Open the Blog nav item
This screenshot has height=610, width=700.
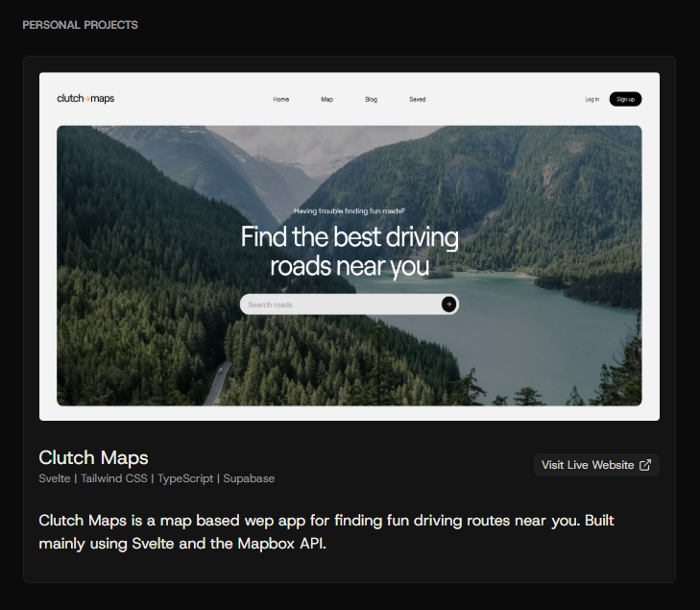point(371,99)
